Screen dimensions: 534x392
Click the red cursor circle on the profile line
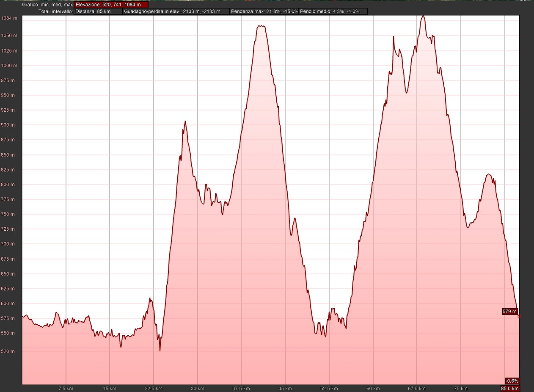pyautogui.click(x=519, y=316)
